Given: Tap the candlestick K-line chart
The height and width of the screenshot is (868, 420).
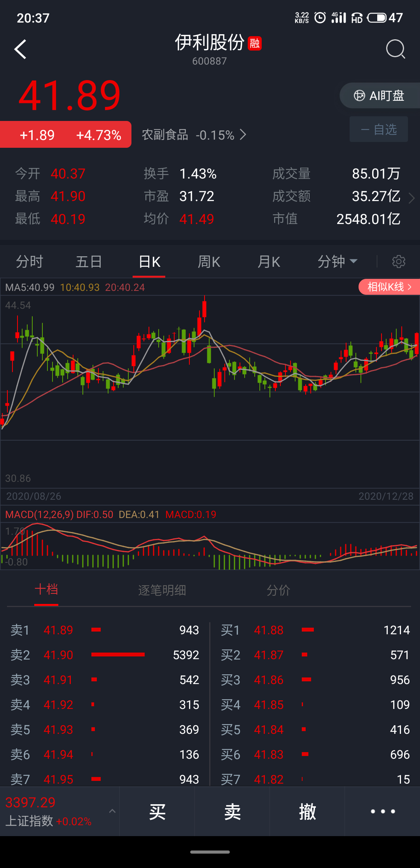Looking at the screenshot, I should (210, 392).
